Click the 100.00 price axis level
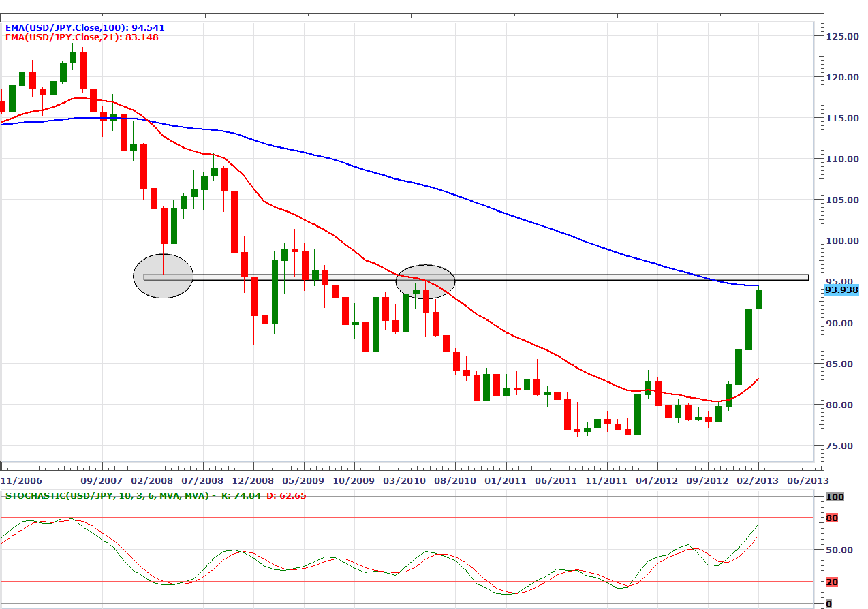 [x=842, y=240]
